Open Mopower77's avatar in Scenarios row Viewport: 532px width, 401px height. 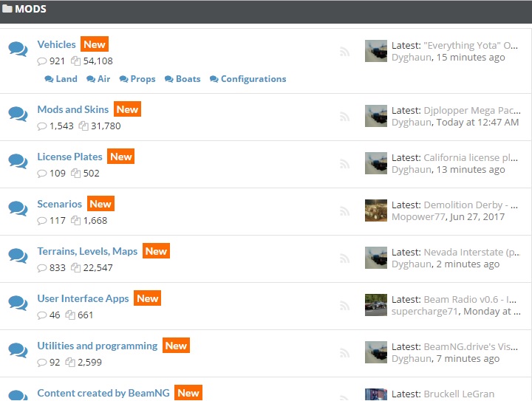376,210
